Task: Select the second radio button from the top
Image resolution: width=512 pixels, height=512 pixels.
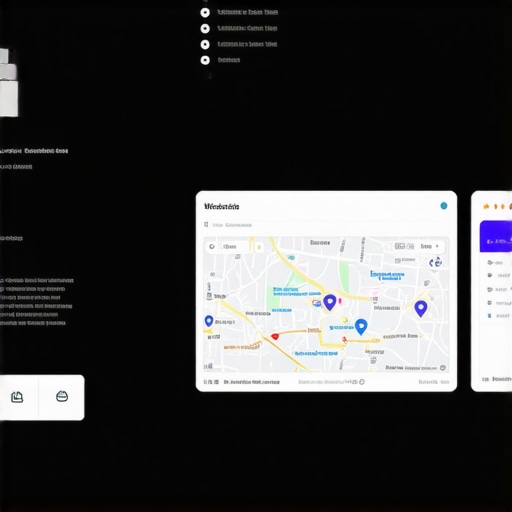Action: 205,29
